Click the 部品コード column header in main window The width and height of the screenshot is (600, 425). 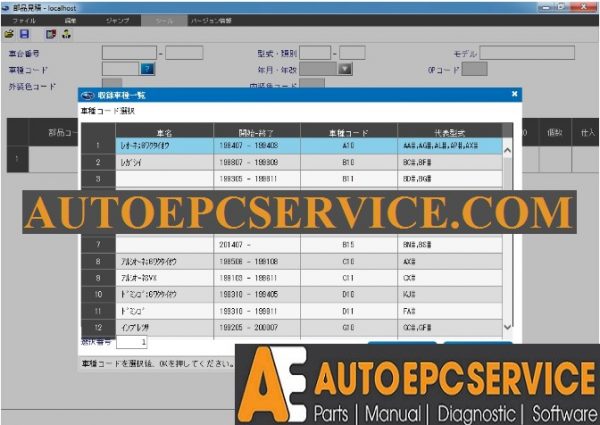point(54,132)
